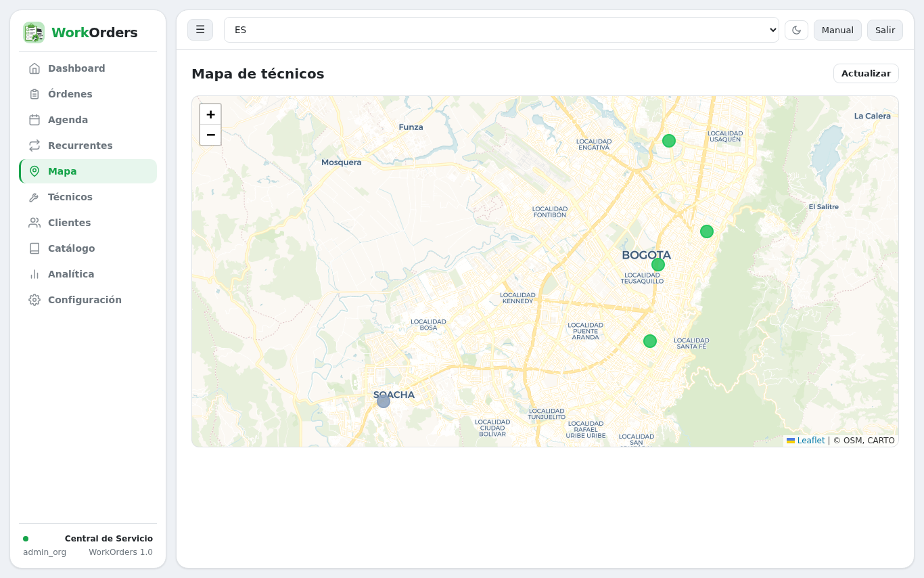Click the Localidad Bosa map label
This screenshot has height=578, width=924.
pyautogui.click(x=428, y=325)
